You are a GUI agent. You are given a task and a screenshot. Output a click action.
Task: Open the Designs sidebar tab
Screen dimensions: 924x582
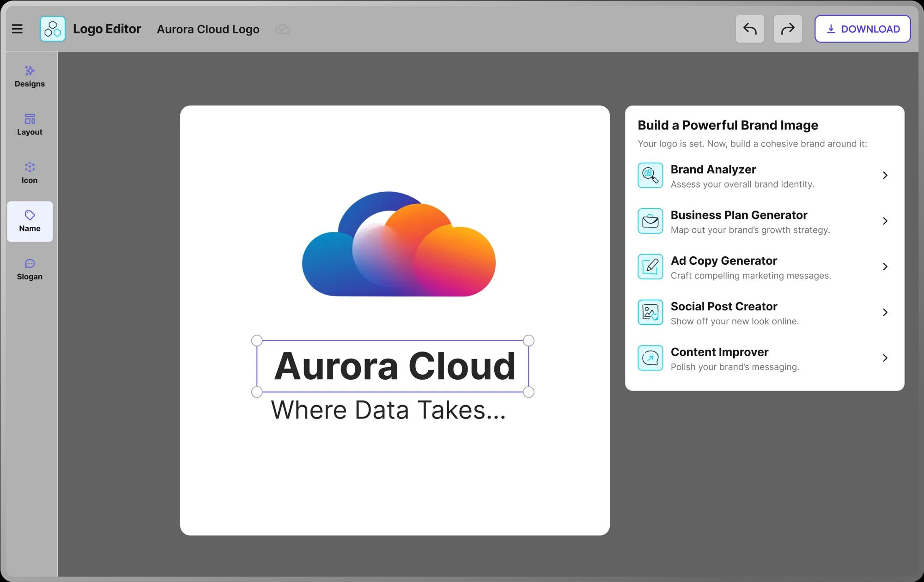click(x=30, y=77)
